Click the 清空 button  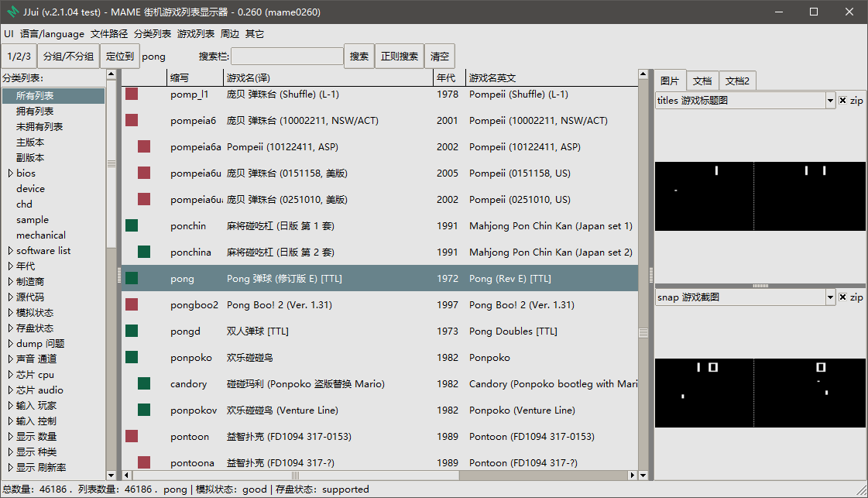[440, 57]
